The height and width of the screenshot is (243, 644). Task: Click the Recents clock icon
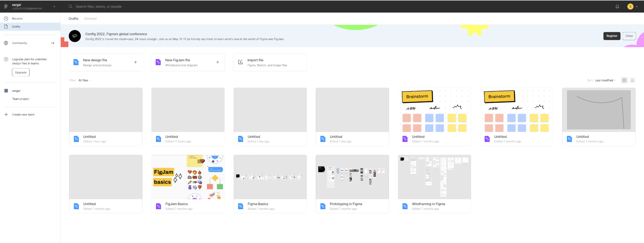pyautogui.click(x=6, y=19)
